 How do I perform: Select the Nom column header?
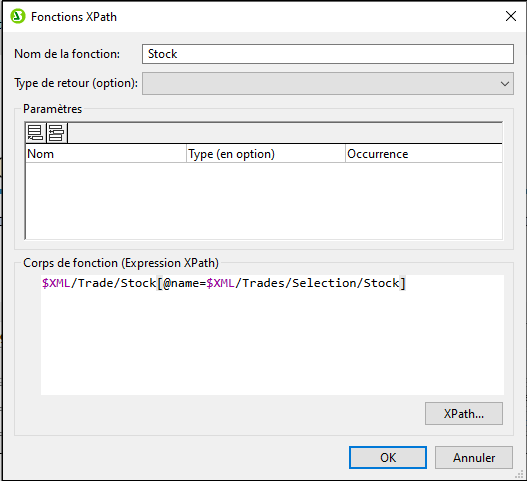[106, 154]
